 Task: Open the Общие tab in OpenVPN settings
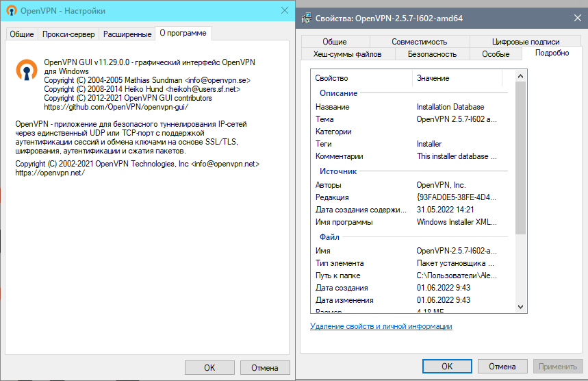[x=22, y=34]
